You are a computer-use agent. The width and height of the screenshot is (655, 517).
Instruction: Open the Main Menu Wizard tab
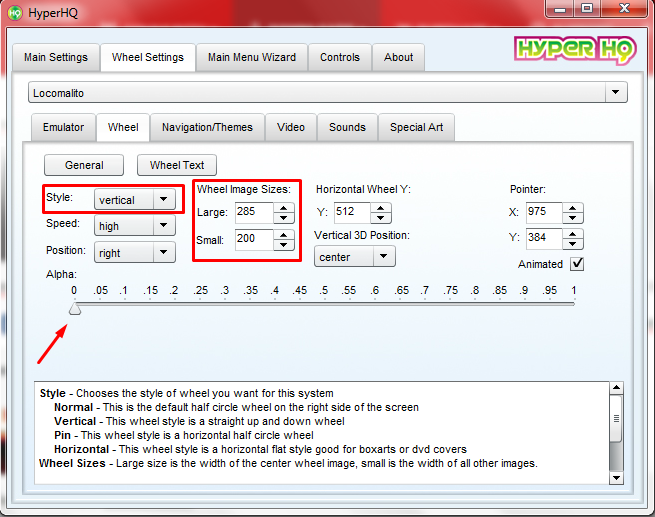pos(252,57)
